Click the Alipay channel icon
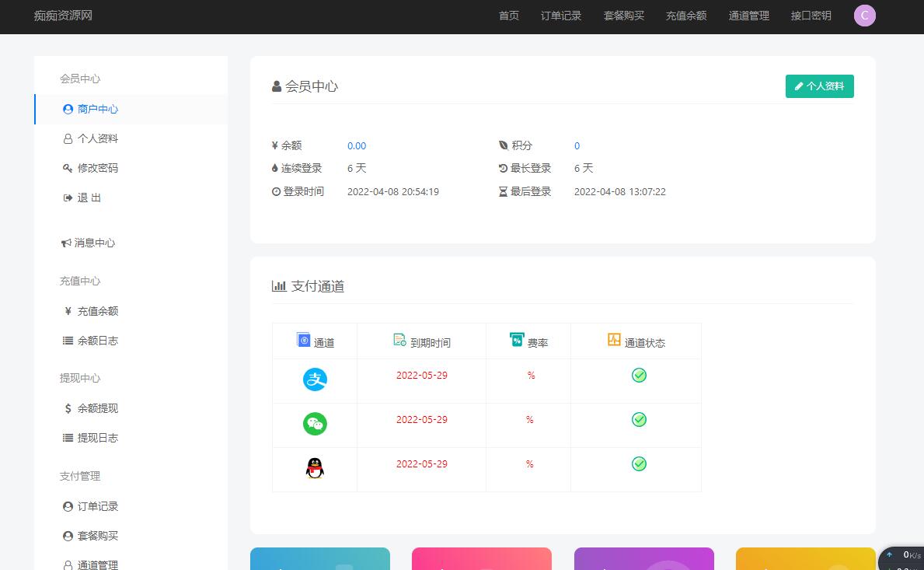The image size is (924, 570). (314, 380)
